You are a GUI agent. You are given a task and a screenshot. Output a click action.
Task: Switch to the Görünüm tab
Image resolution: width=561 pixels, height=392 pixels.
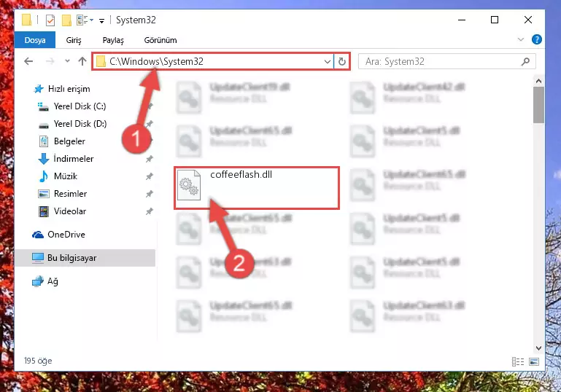point(160,40)
